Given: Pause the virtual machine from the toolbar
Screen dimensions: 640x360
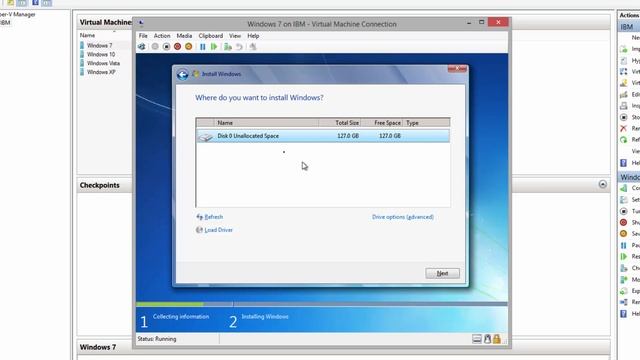Looking at the screenshot, I should pos(202,47).
